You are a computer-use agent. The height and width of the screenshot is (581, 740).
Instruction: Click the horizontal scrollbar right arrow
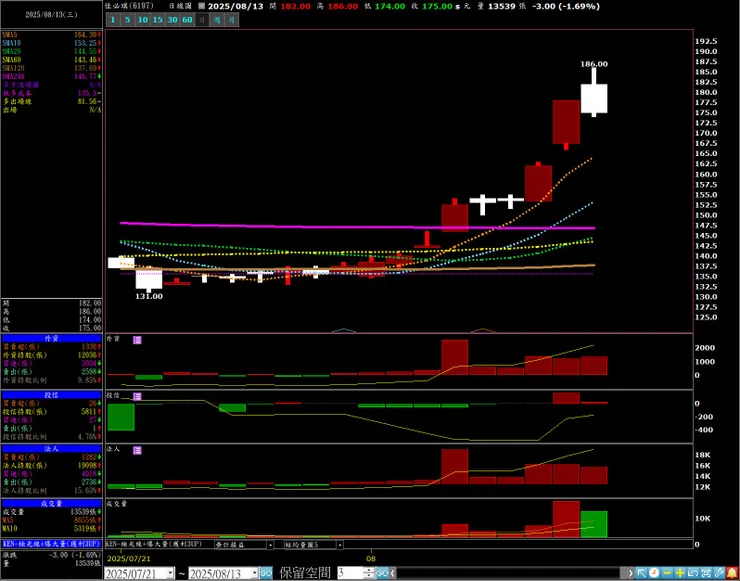coord(631,573)
